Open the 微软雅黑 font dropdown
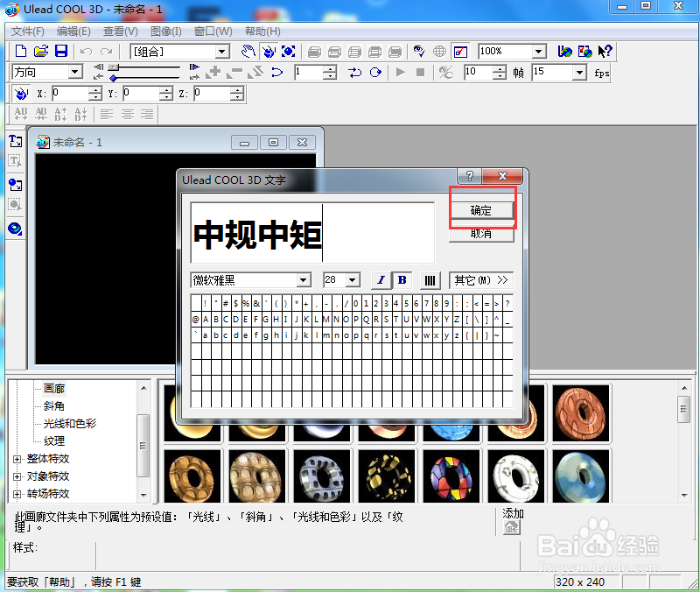 [x=304, y=280]
